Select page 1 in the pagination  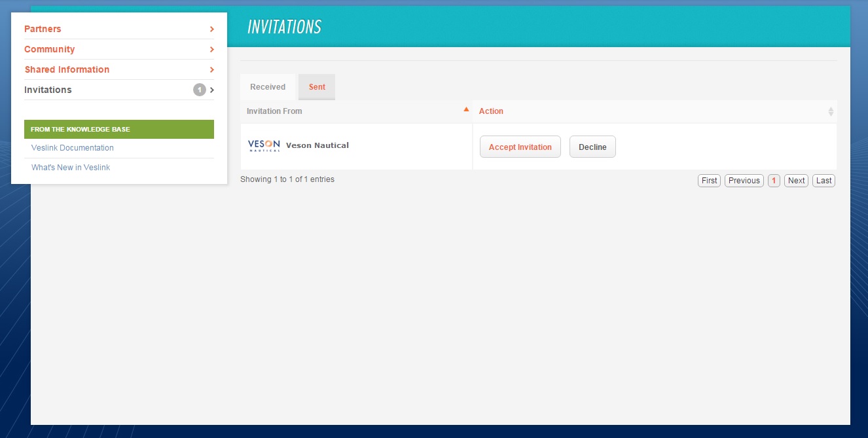774,180
